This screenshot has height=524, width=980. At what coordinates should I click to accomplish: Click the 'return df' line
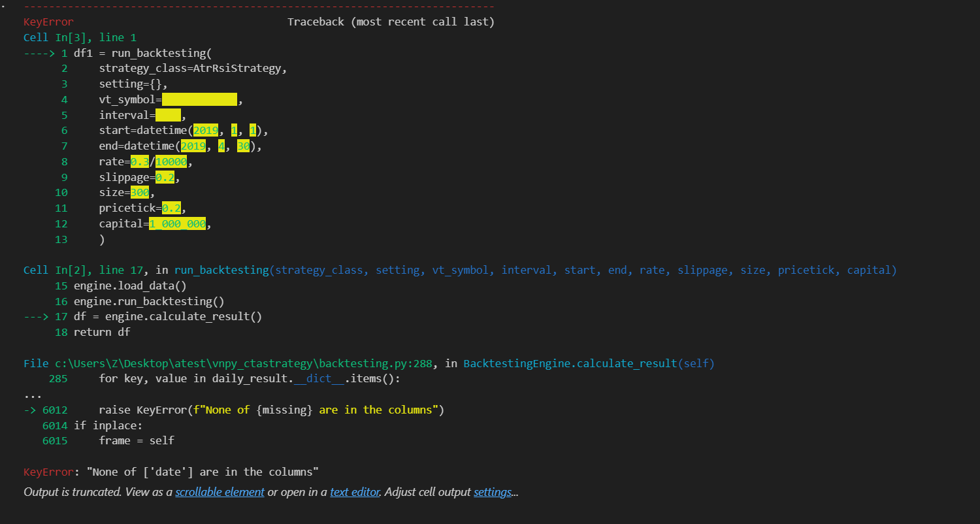[102, 332]
